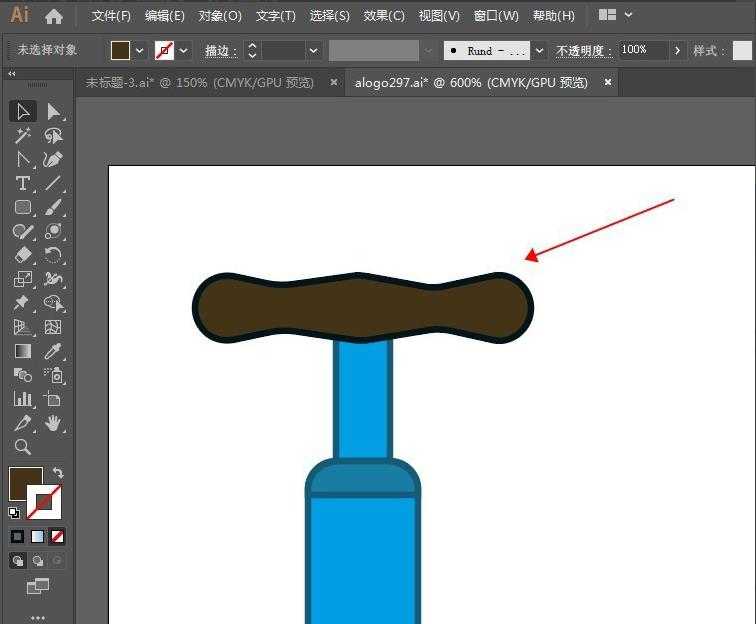The image size is (756, 624).
Task: Select the Hand tool
Action: tap(53, 423)
